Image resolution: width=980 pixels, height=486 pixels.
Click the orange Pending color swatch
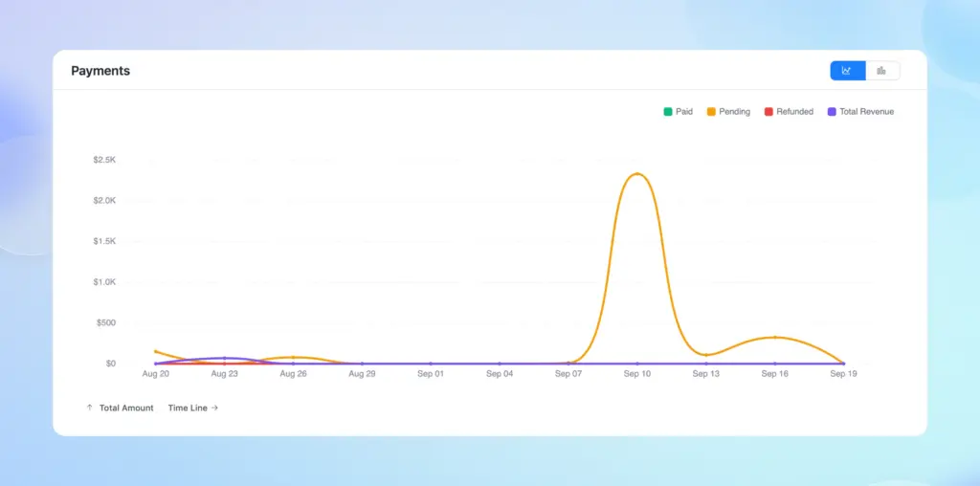tap(711, 112)
